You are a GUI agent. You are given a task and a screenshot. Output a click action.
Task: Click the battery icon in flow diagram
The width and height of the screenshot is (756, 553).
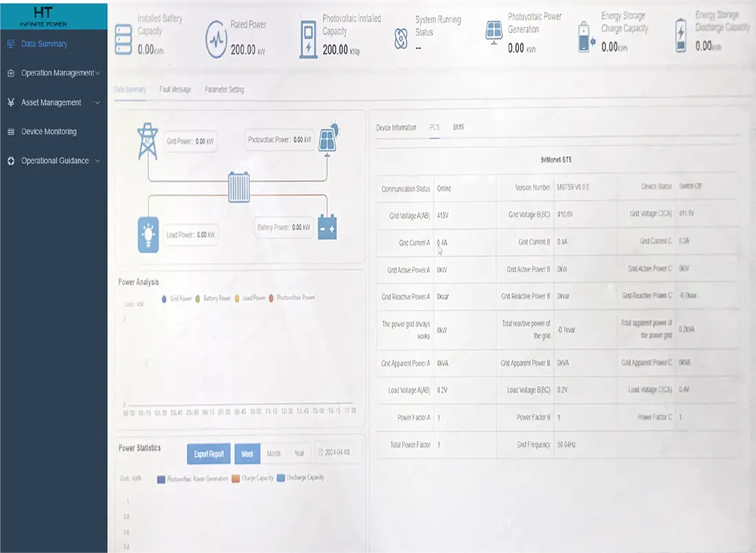click(327, 227)
